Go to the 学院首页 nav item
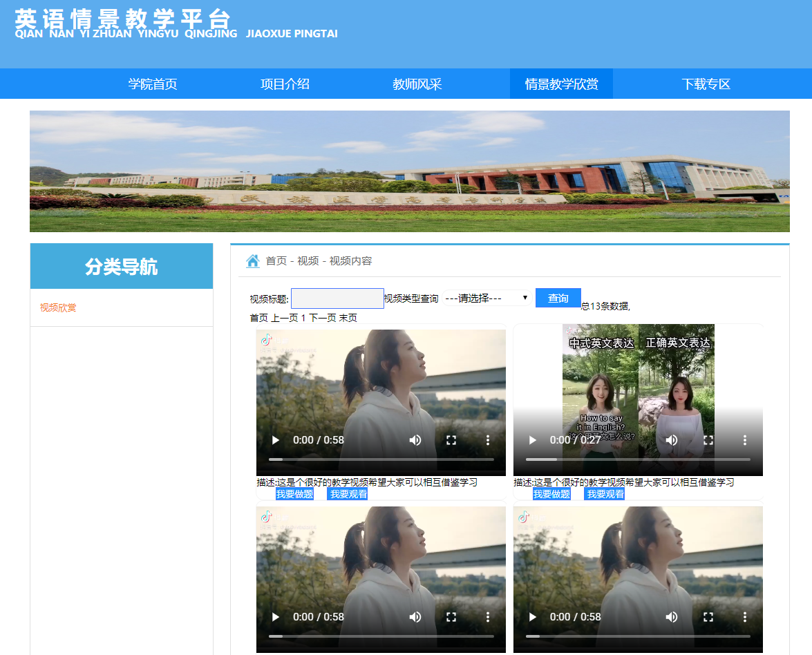The height and width of the screenshot is (655, 812). (x=153, y=84)
